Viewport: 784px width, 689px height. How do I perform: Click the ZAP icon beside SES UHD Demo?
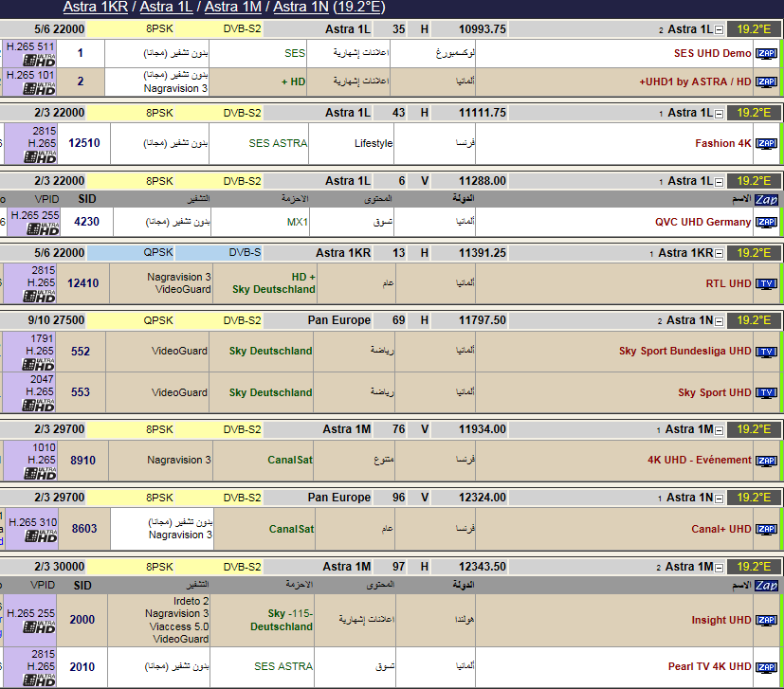coord(765,54)
